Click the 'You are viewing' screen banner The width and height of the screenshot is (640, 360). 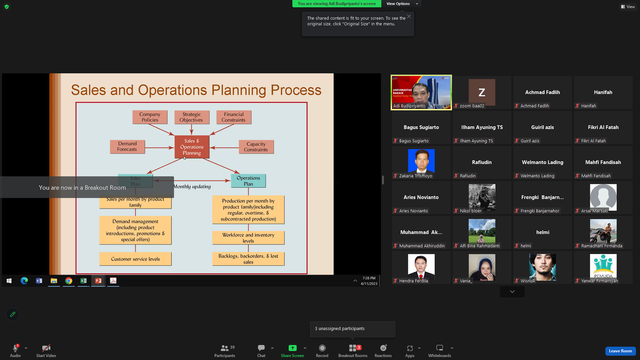pyautogui.click(x=337, y=4)
